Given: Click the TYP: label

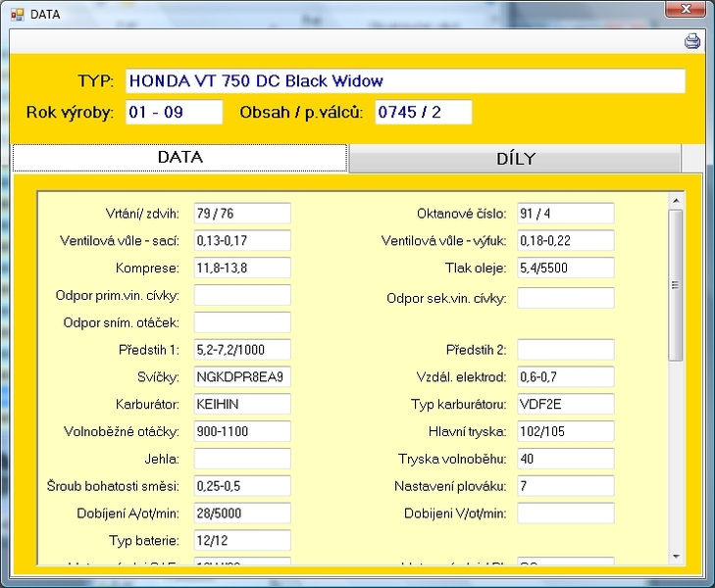Looking at the screenshot, I should click(x=96, y=81).
